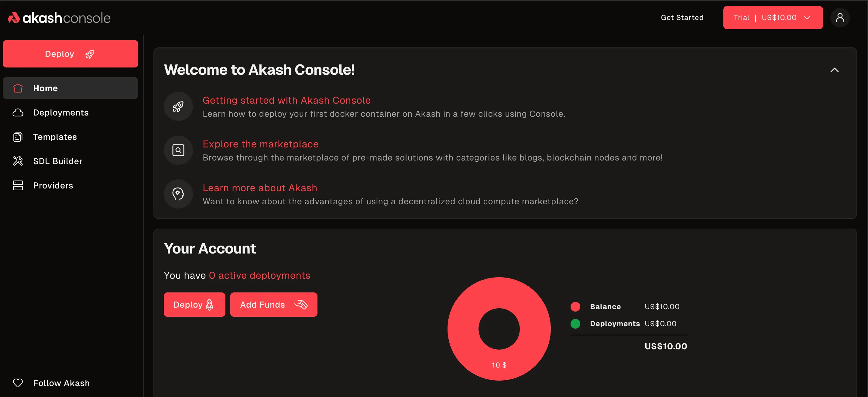This screenshot has height=397, width=868.
Task: Click the user profile avatar icon
Action: (x=839, y=18)
